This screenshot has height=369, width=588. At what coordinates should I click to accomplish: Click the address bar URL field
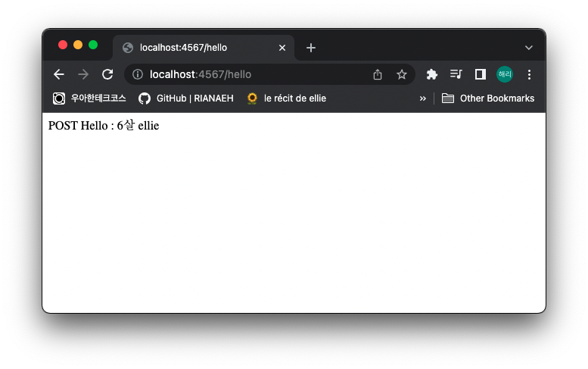pyautogui.click(x=255, y=74)
